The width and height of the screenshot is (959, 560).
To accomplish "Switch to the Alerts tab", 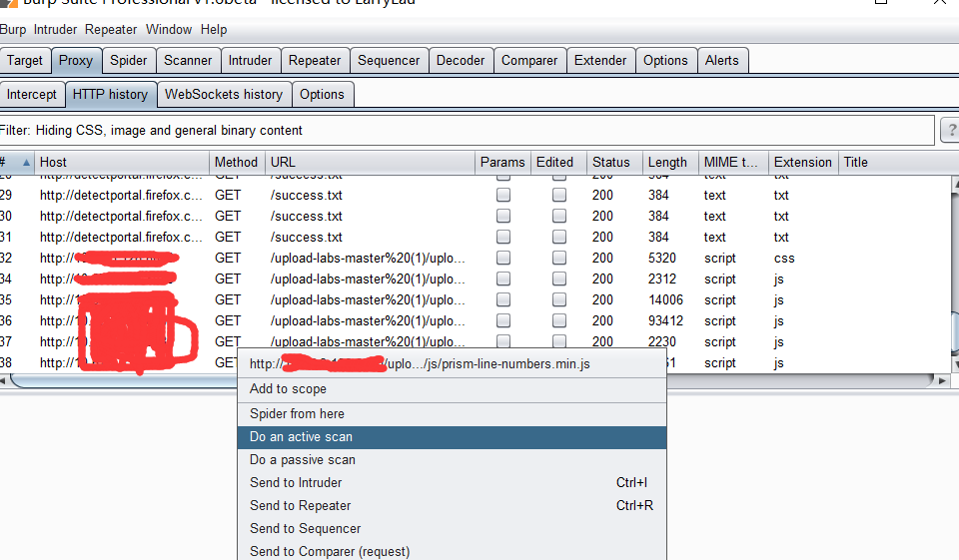I will 721,61.
